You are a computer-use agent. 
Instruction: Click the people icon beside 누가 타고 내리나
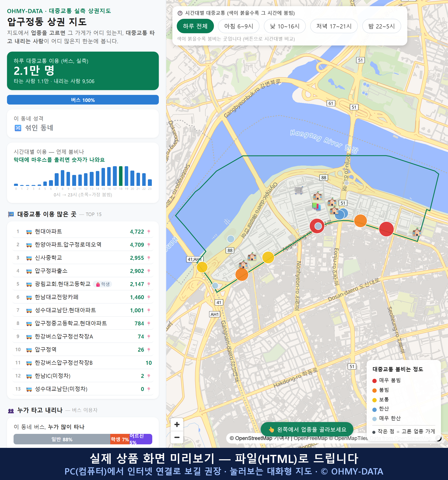click(x=11, y=410)
